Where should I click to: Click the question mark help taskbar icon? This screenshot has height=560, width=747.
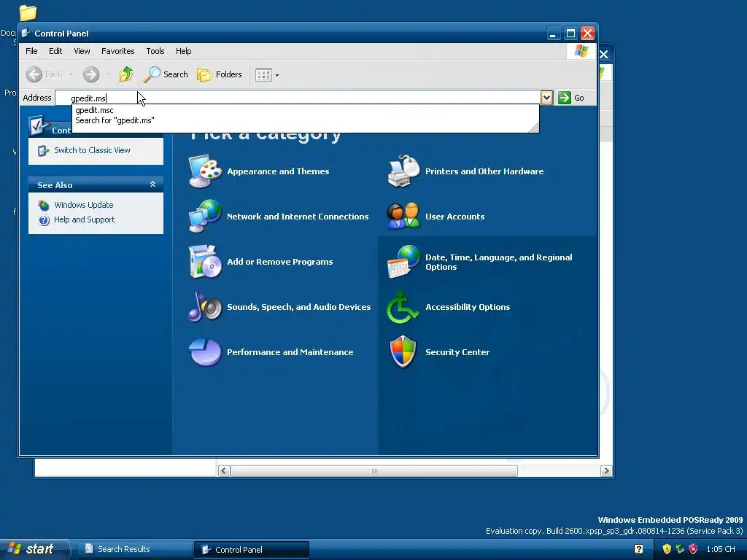tap(639, 549)
